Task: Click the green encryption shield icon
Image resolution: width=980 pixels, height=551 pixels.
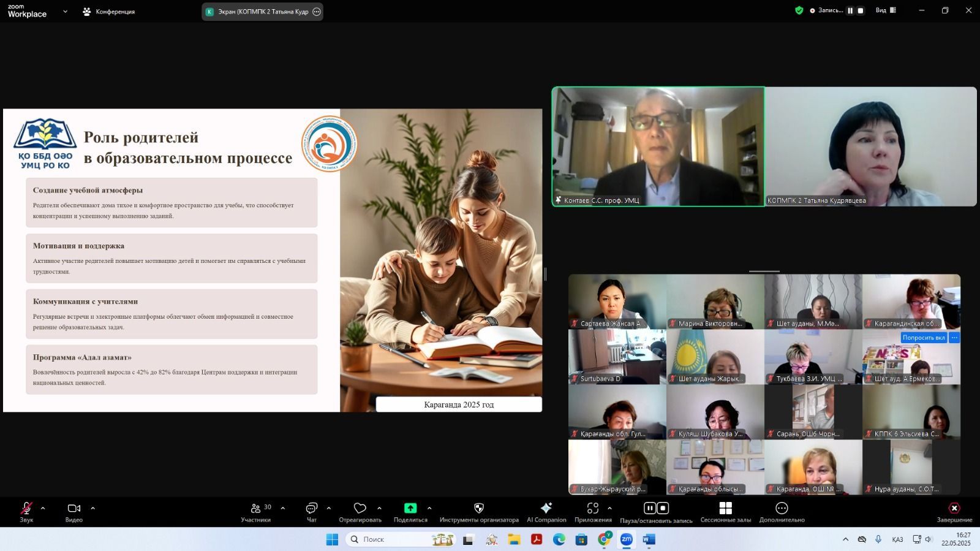Action: point(799,10)
